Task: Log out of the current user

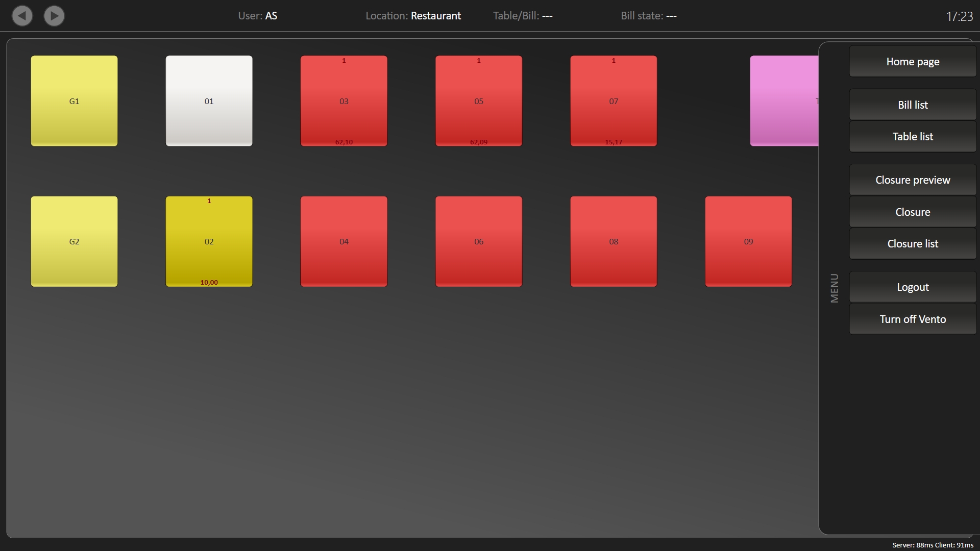Action: pos(913,287)
